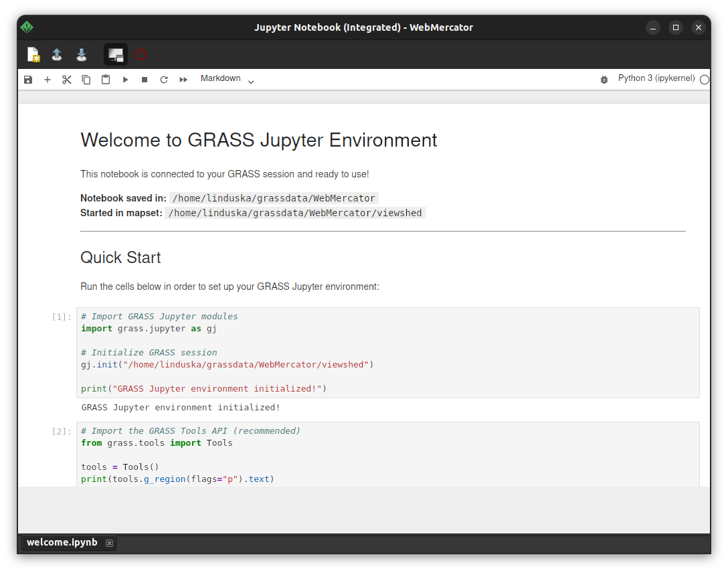Click the Welcome to GRASS Jupyter Environment heading
The width and height of the screenshot is (728, 573).
(x=258, y=140)
